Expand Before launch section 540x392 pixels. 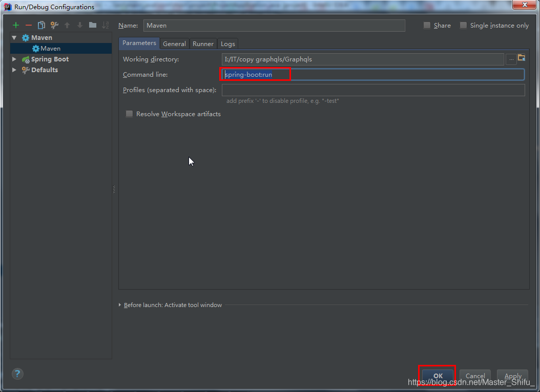tap(120, 305)
